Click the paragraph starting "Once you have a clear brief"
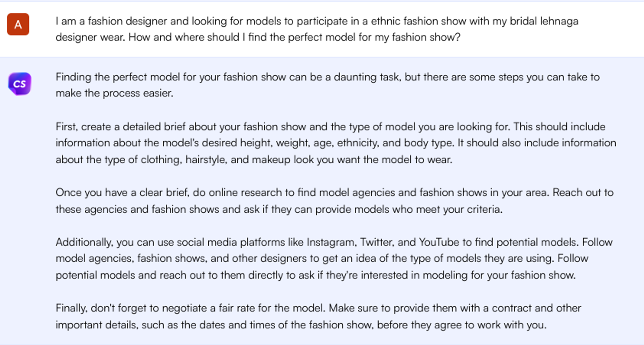644x345 pixels. coord(334,201)
